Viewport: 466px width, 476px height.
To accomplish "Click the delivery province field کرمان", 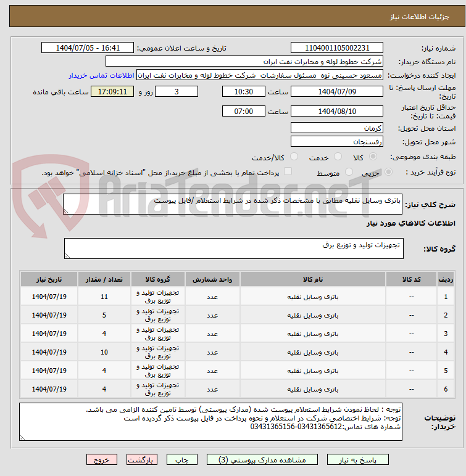I will [x=337, y=128].
